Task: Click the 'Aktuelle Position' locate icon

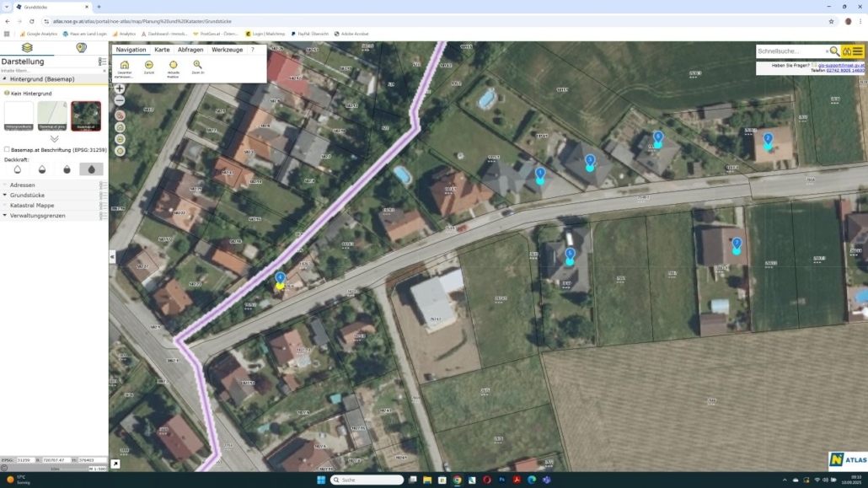Action: 173,65
